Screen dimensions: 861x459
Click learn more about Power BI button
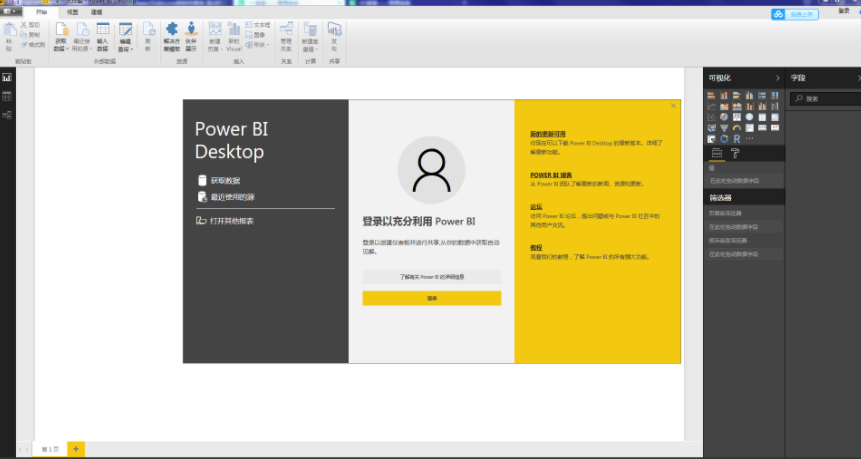432,277
